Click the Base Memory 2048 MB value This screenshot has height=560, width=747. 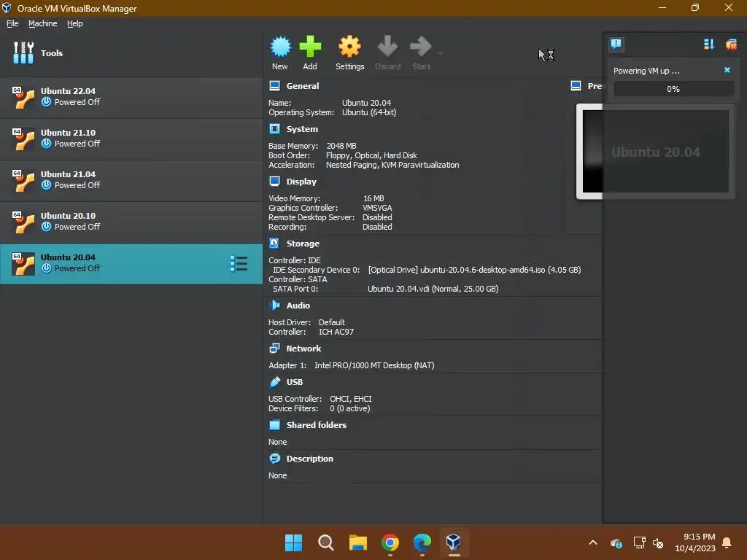341,146
